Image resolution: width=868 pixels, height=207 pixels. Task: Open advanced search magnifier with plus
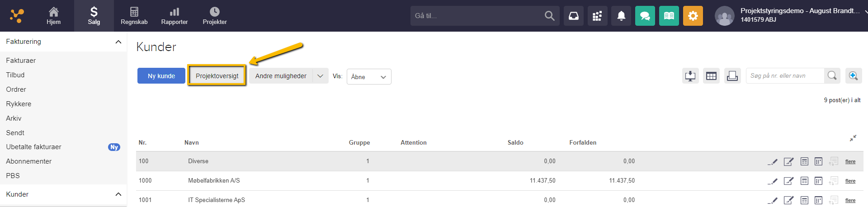853,76
